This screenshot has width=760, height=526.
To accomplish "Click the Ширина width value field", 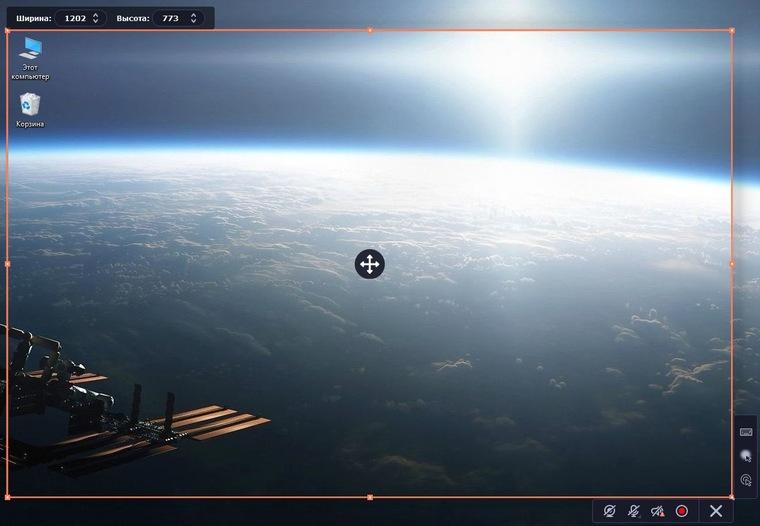I will pyautogui.click(x=75, y=18).
